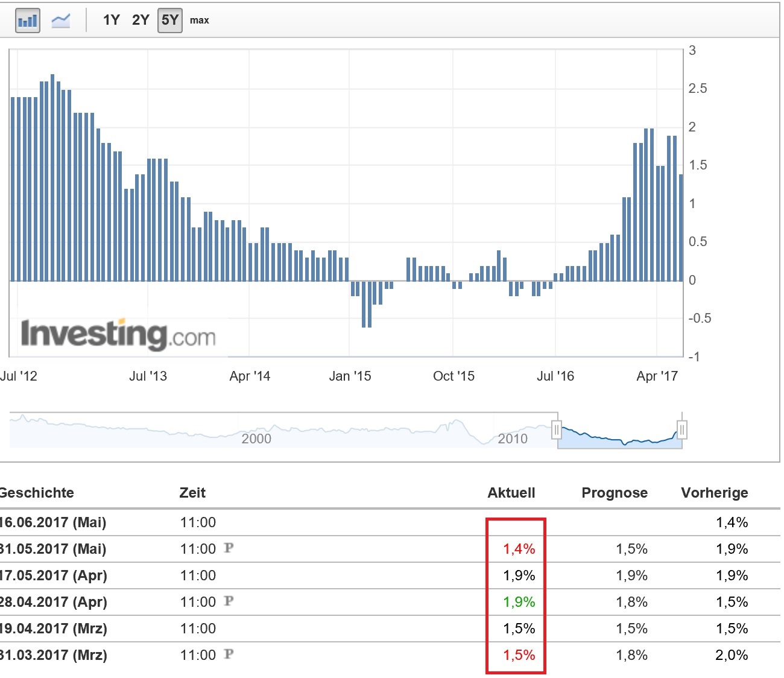This screenshot has width=784, height=678.
Task: Open the 19.04.2017 (Mrz) release row
Action: 53,629
